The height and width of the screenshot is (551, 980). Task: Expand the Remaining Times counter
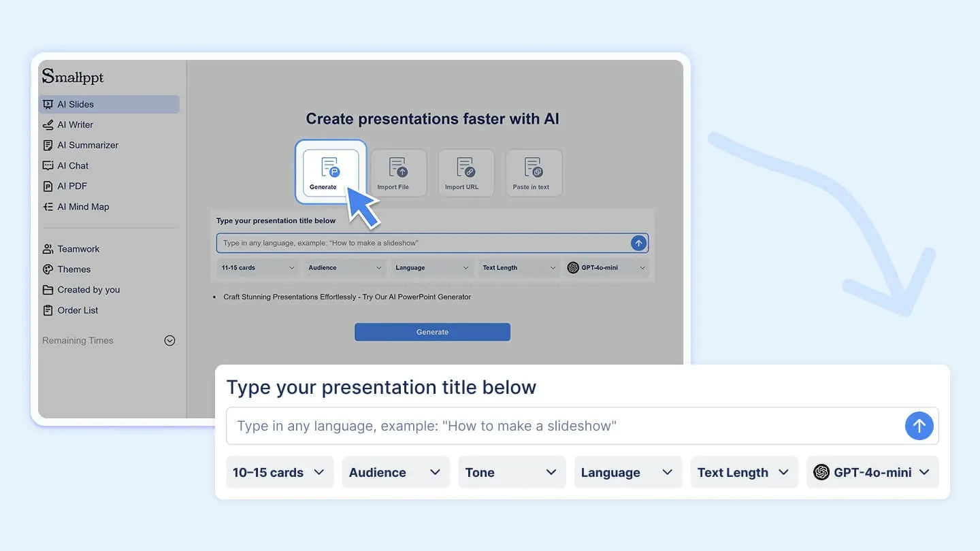(169, 340)
